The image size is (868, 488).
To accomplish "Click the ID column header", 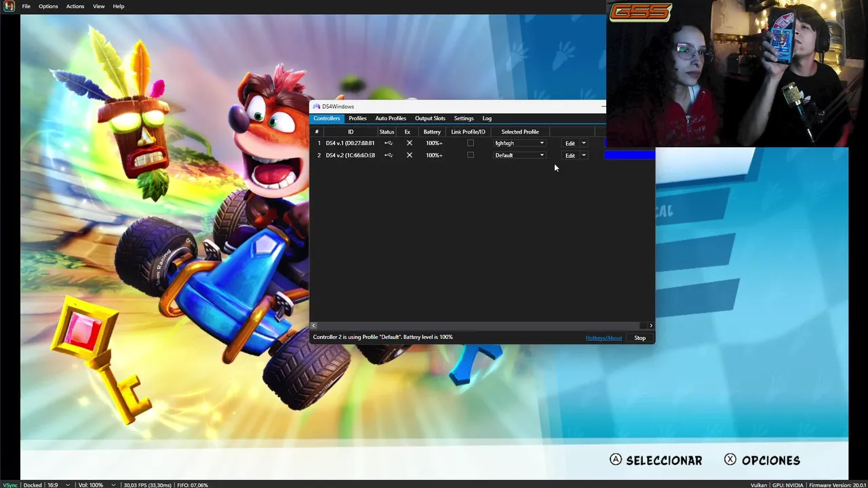I will coord(351,131).
